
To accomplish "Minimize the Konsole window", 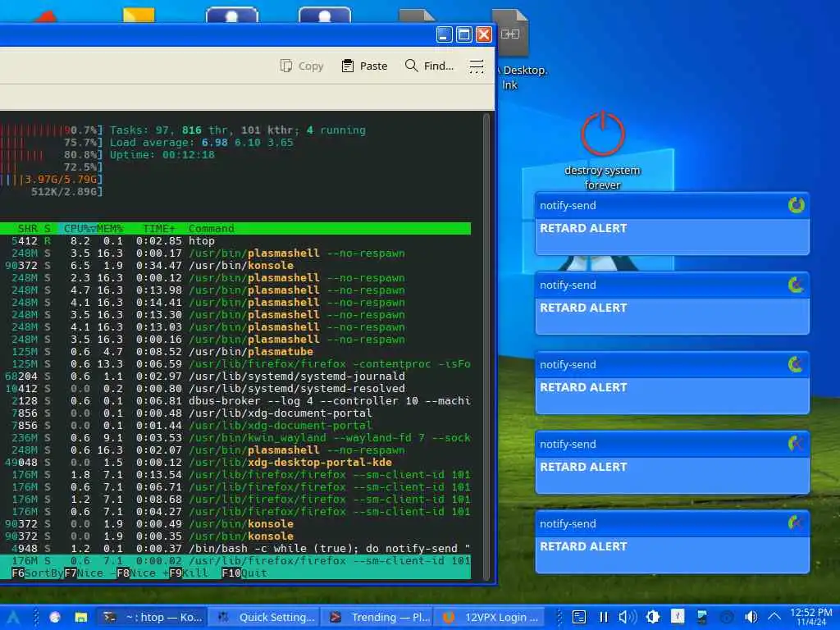I will [444, 34].
